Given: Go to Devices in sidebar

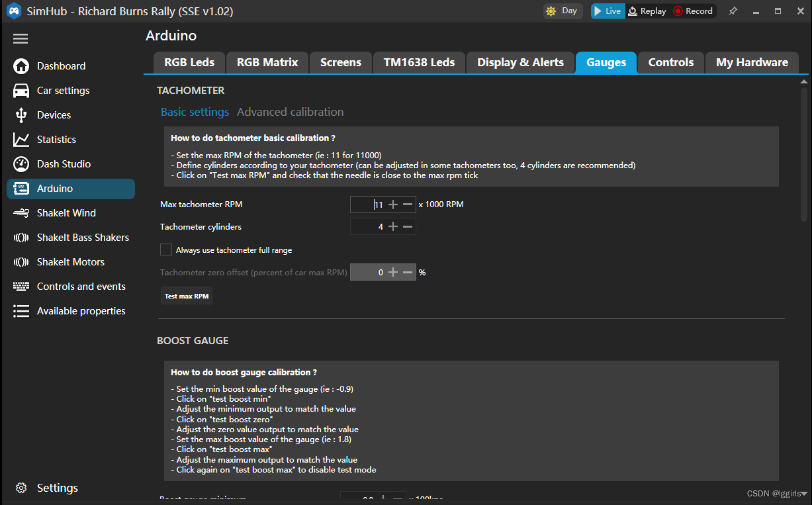Looking at the screenshot, I should 71,115.
